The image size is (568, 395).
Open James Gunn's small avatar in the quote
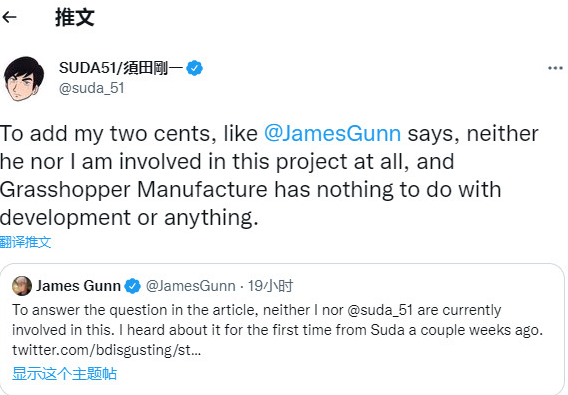[x=22, y=286]
